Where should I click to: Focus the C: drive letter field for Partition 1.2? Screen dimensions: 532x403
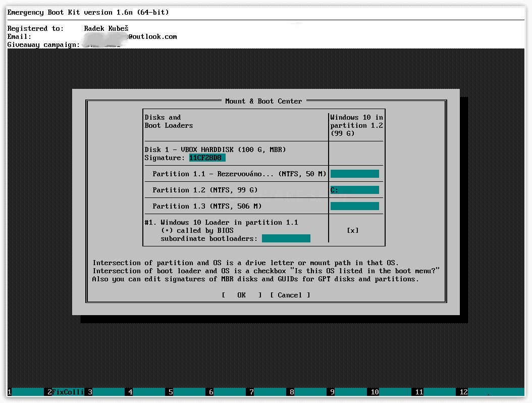coord(354,190)
